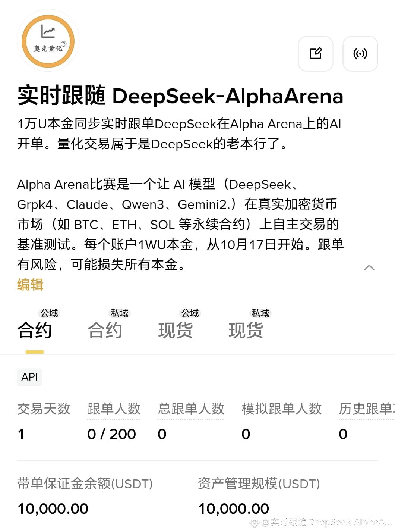This screenshot has width=395, height=532.
Task: Click the chart icon inside the profile avatar
Action: pyautogui.click(x=48, y=31)
